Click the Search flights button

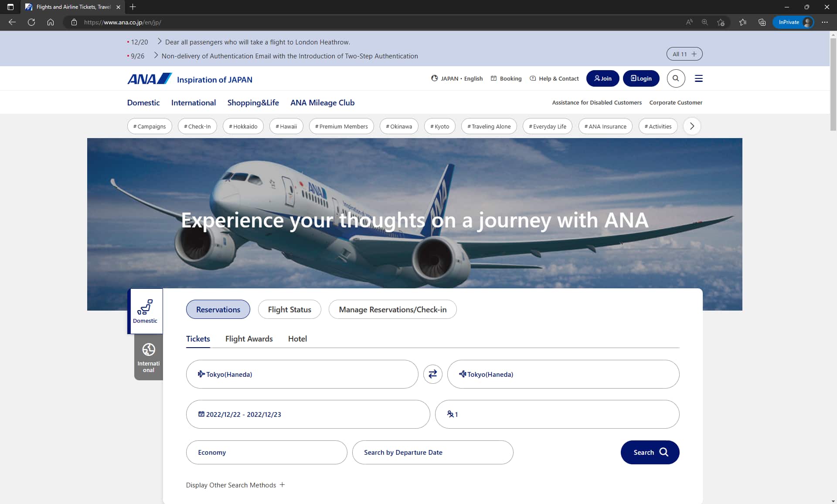click(650, 452)
